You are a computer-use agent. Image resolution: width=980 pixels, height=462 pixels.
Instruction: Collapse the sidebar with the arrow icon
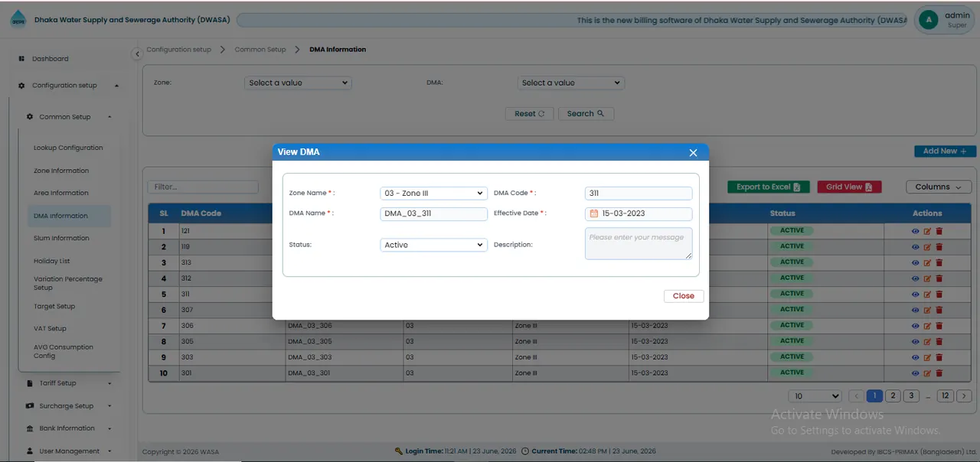(138, 54)
